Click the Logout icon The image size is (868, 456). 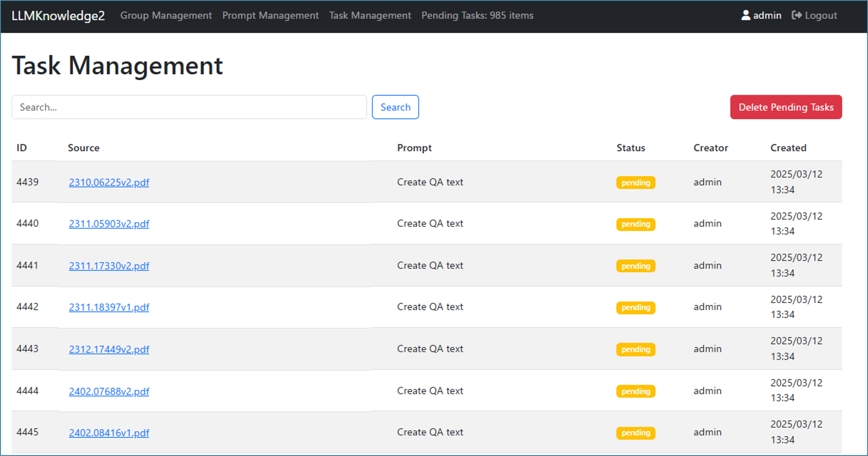pos(796,15)
